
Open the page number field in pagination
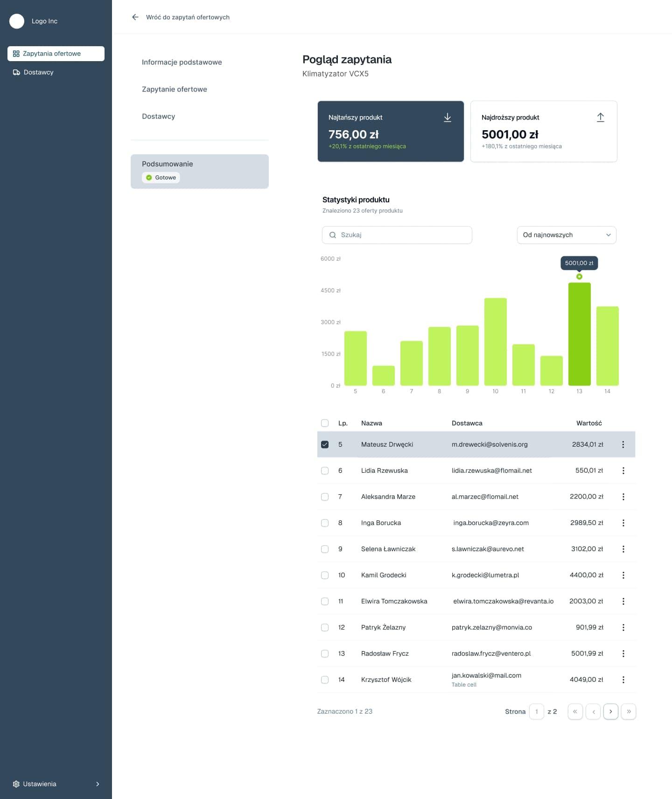536,712
